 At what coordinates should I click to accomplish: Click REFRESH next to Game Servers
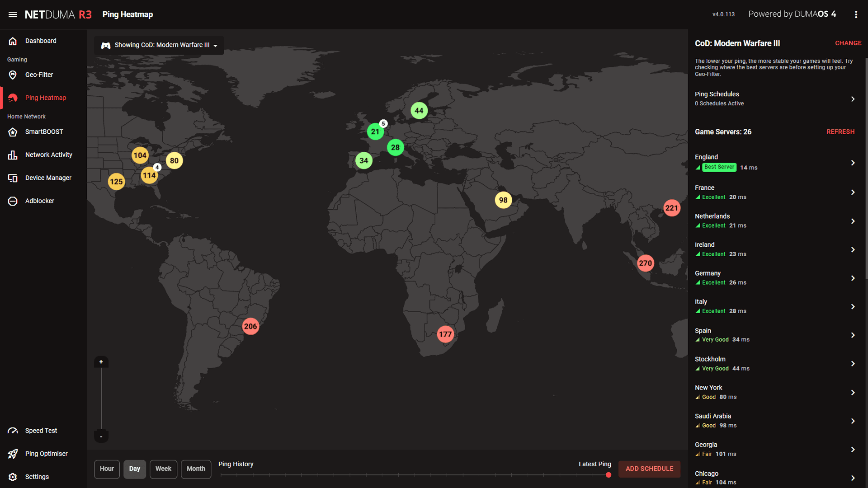coord(840,132)
